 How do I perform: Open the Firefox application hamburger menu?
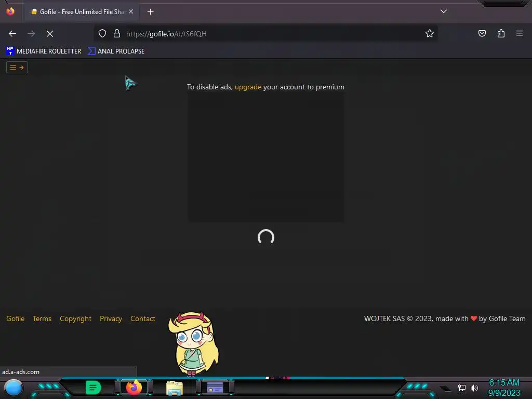tap(520, 34)
